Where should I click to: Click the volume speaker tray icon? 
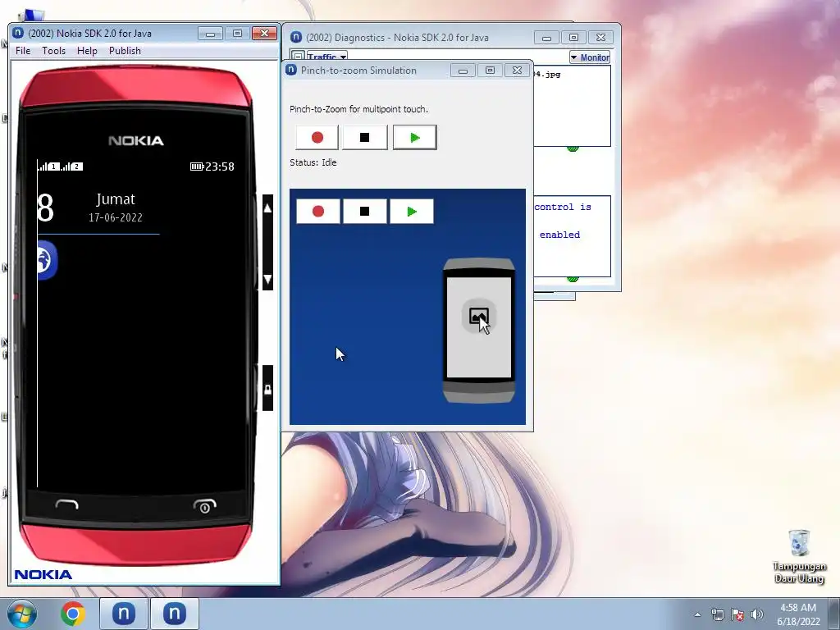coord(757,614)
